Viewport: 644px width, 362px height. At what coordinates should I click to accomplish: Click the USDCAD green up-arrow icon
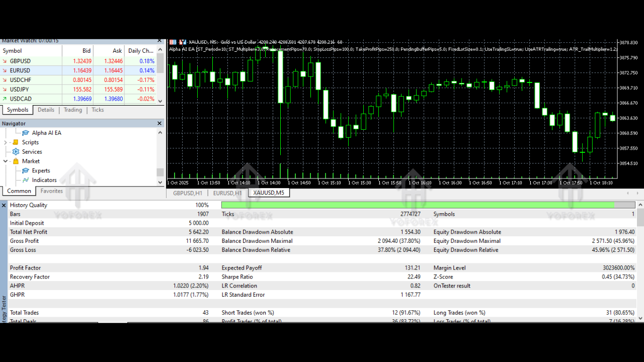(x=5, y=99)
